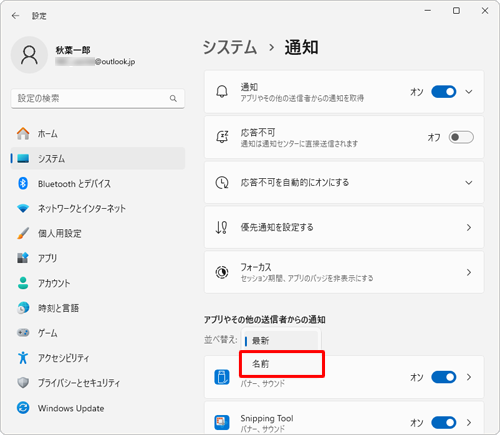Select 名前 in sort dropdown
The height and width of the screenshot is (435, 500).
tap(282, 364)
